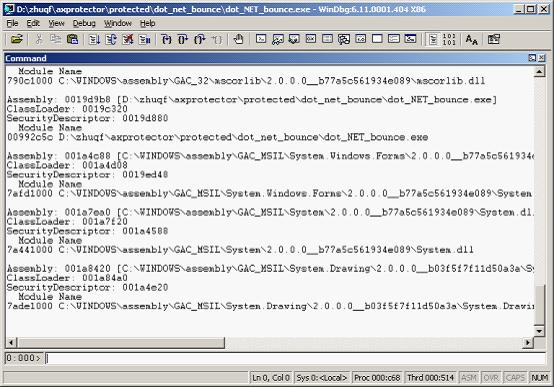Image resolution: width=554 pixels, height=387 pixels.
Task: Click the WinDbg title bar app icon
Action: point(9,9)
